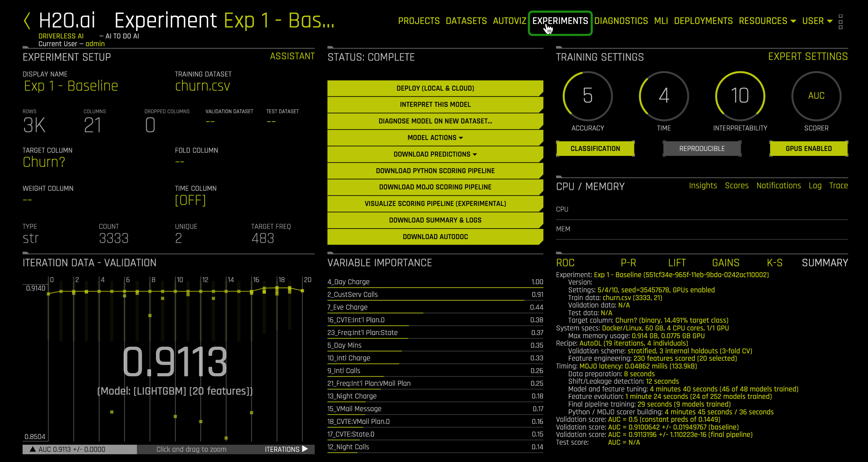
Task: Switch to the ROC tab
Action: point(565,263)
